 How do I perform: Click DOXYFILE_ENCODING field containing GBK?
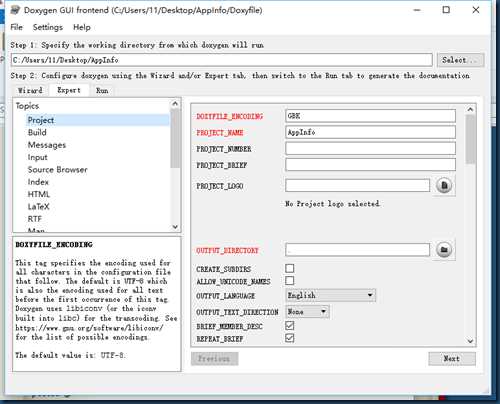click(x=370, y=116)
